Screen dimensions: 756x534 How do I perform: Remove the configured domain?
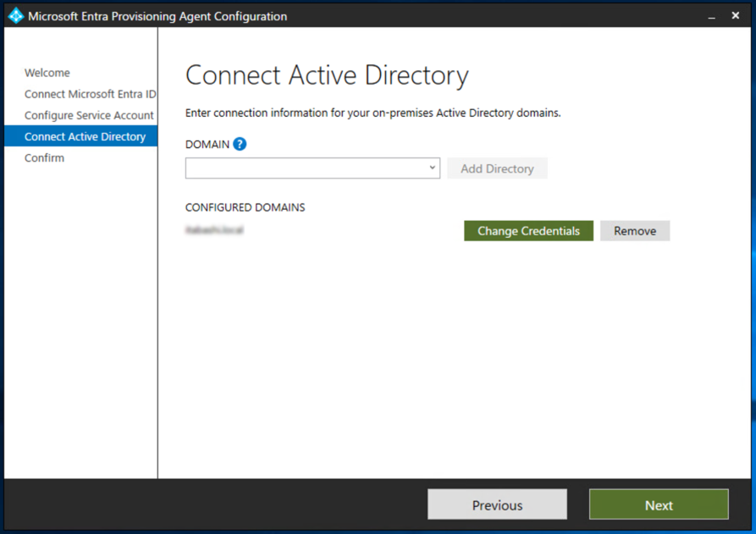point(634,231)
